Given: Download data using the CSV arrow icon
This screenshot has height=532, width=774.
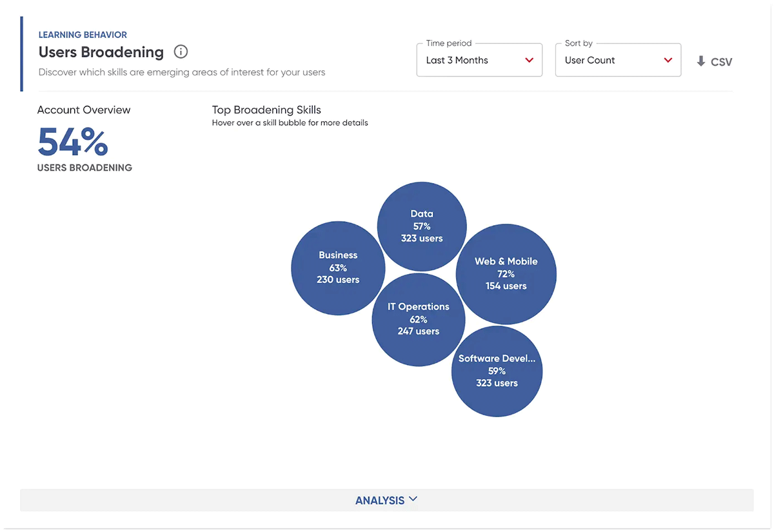Looking at the screenshot, I should click(701, 61).
